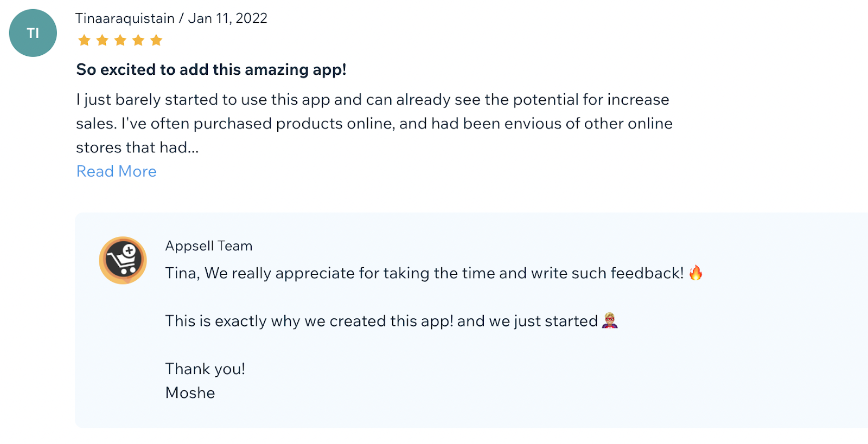868x444 pixels.
Task: Click the Appsell Team name
Action: [209, 246]
